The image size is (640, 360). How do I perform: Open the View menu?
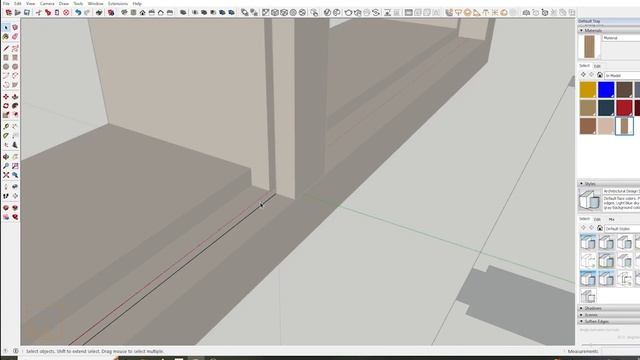tap(31, 3)
